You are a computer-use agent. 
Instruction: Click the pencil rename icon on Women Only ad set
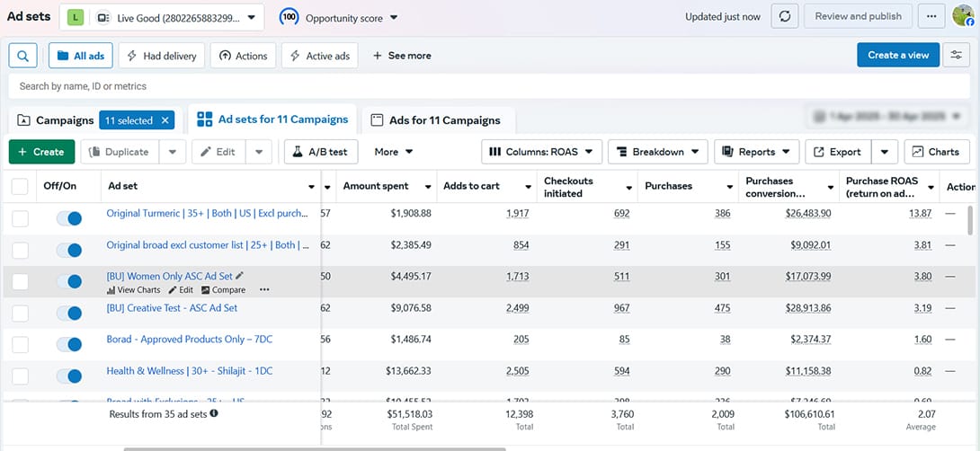[x=240, y=276]
